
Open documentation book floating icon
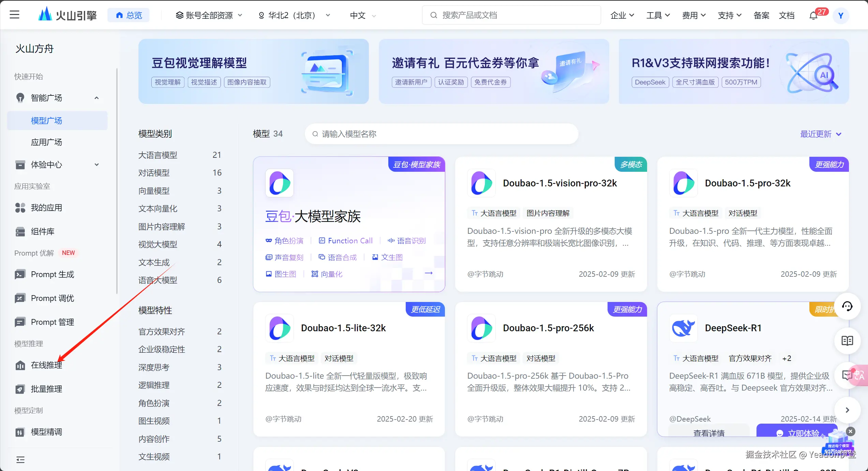coord(847,340)
